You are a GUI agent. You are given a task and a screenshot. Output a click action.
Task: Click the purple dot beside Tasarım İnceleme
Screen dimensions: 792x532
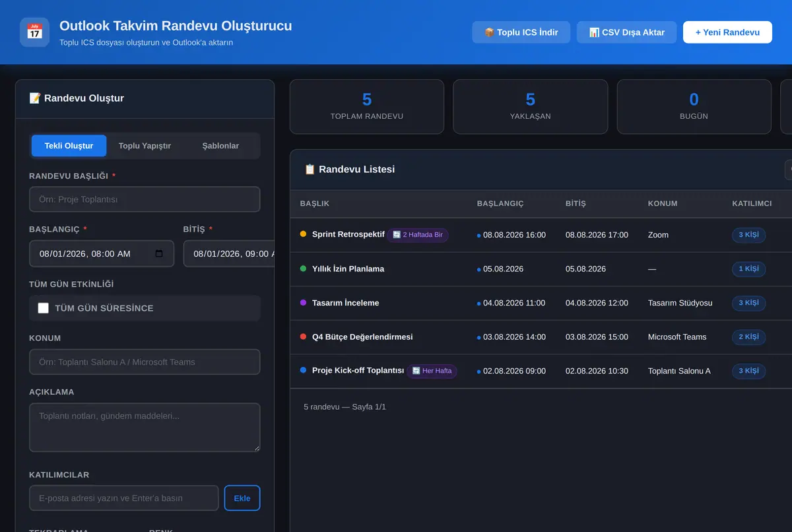tap(303, 302)
